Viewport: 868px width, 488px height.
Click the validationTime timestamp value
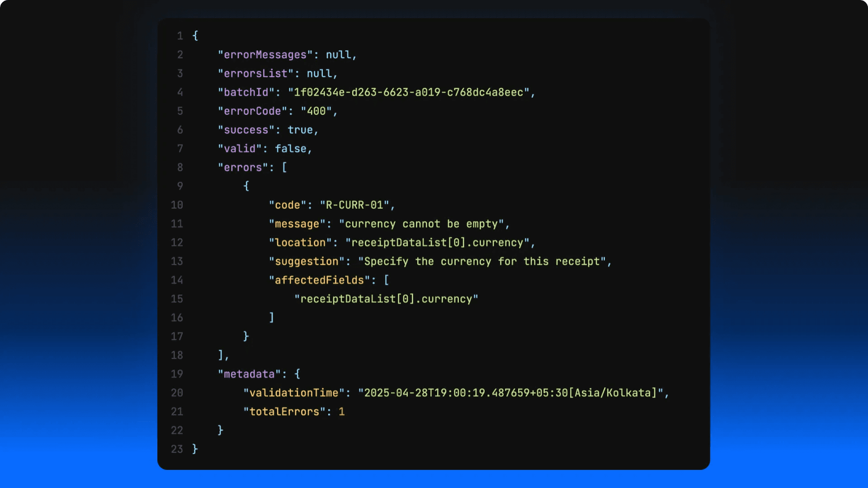point(510,393)
